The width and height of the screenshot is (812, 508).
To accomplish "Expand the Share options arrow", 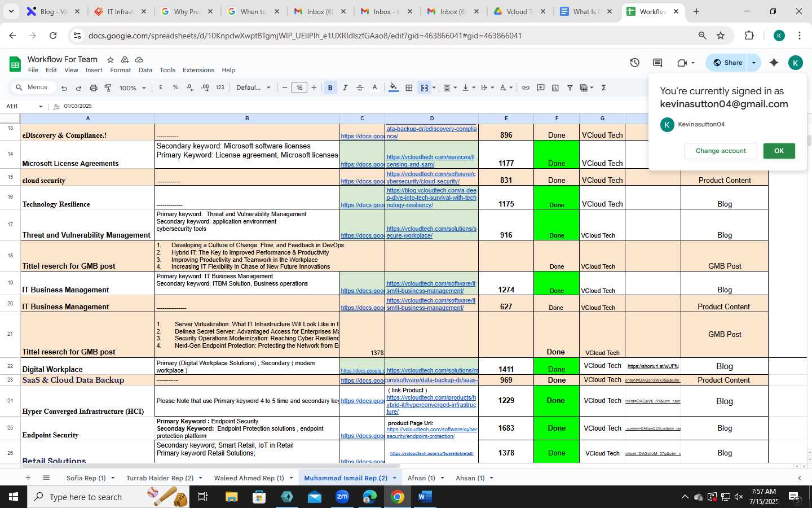I will (754, 63).
